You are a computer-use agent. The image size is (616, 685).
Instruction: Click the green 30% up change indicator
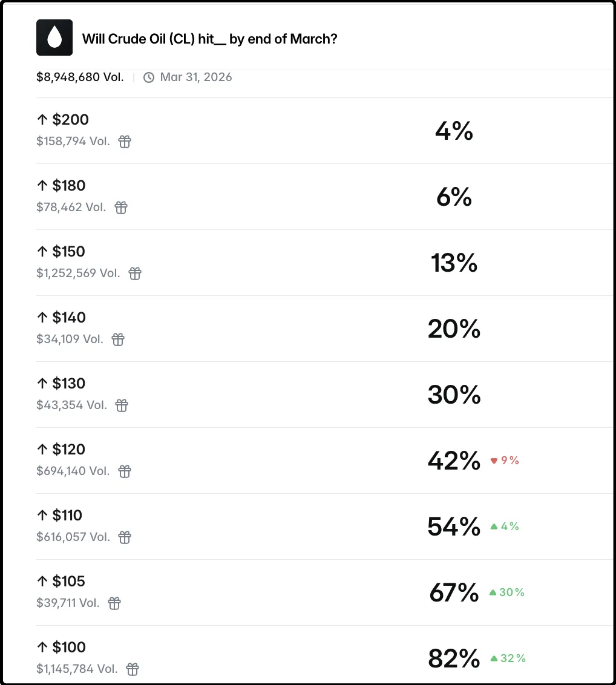[507, 592]
